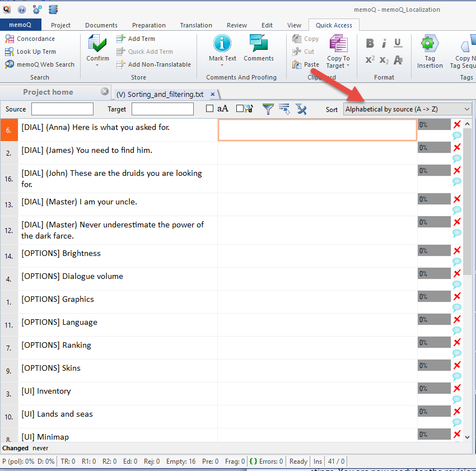The height and width of the screenshot is (471, 476).
Task: Open comment bubble for Graphics segment
Action: (457, 307)
